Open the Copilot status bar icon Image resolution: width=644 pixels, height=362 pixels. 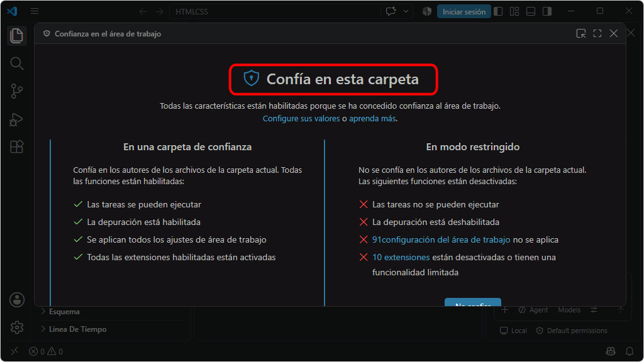pos(611,351)
